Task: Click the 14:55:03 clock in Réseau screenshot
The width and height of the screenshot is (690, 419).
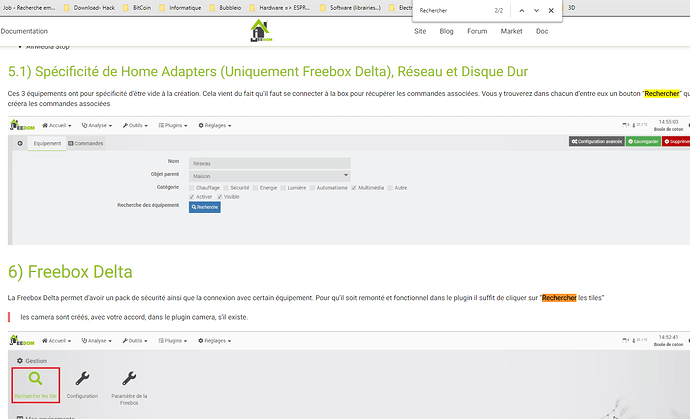Action: coord(668,122)
